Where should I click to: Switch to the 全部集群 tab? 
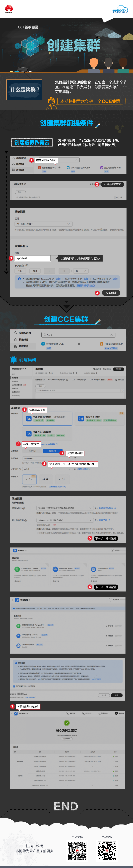(x=40, y=380)
